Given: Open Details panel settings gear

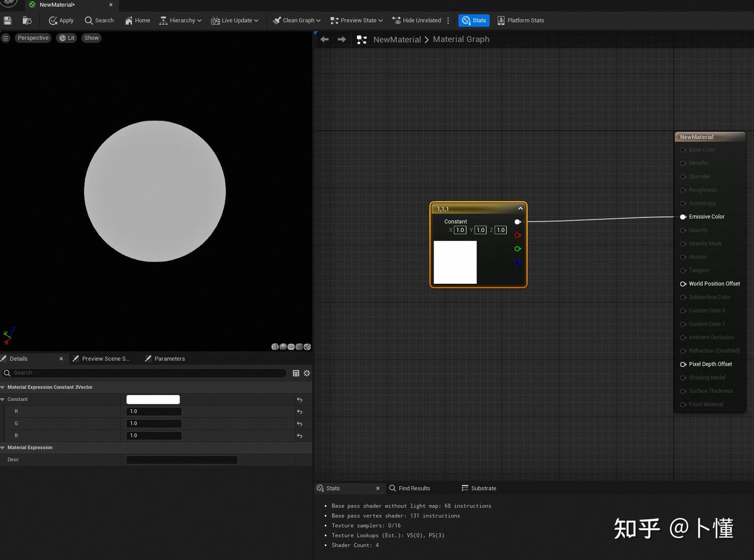Looking at the screenshot, I should coord(307,373).
